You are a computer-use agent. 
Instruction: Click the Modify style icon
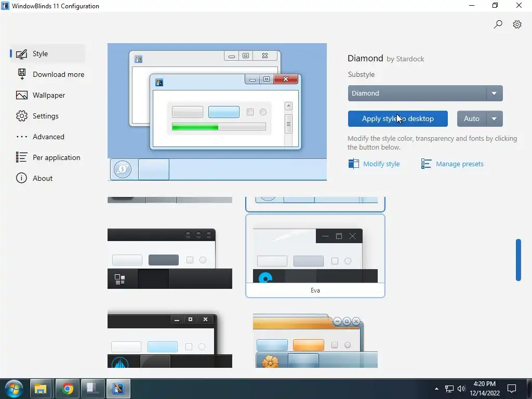(x=353, y=164)
